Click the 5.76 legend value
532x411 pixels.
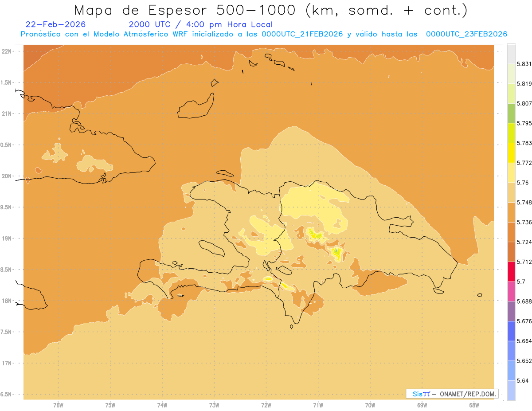[x=522, y=183]
